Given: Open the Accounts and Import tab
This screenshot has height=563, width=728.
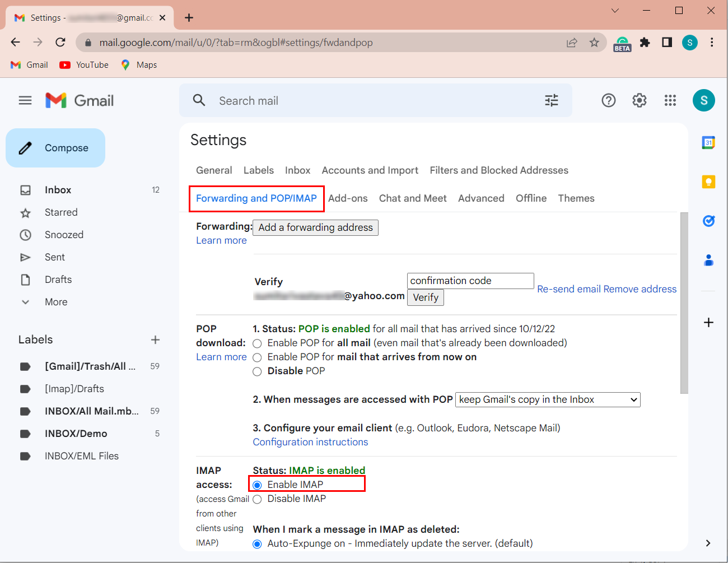Looking at the screenshot, I should [370, 170].
